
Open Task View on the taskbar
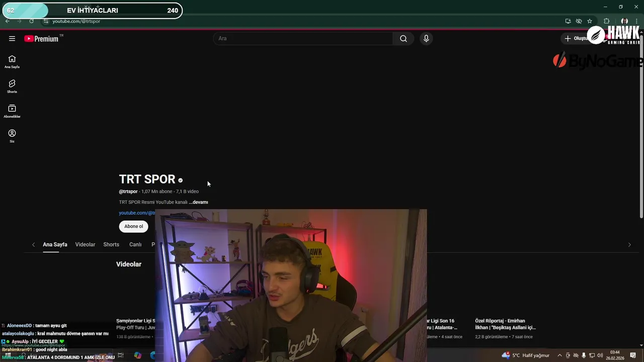[x=121, y=355]
